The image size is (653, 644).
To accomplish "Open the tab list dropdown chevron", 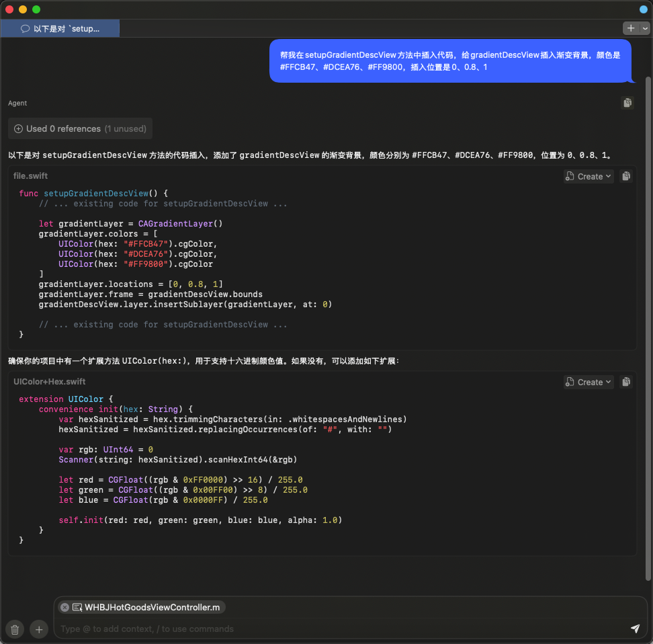I will click(x=645, y=28).
